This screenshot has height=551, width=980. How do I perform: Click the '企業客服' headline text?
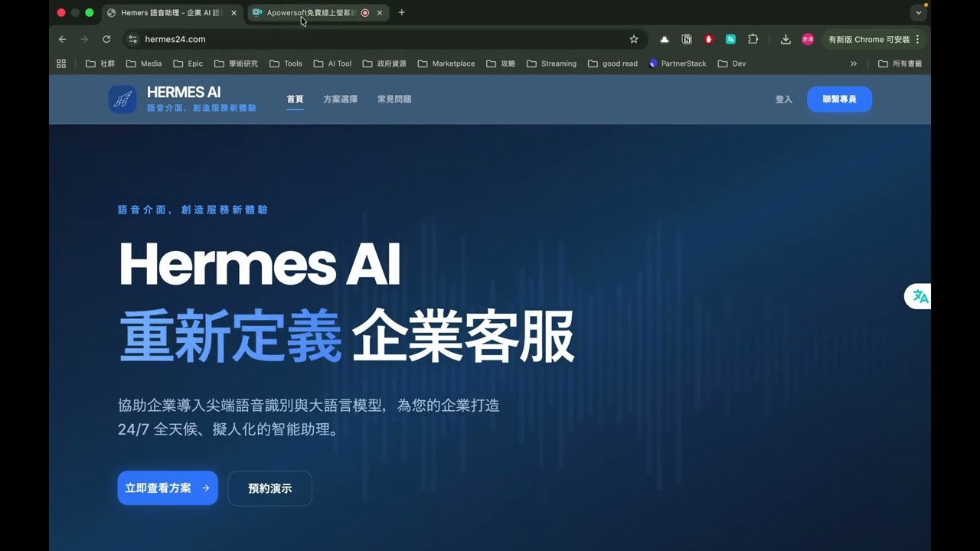(x=463, y=337)
